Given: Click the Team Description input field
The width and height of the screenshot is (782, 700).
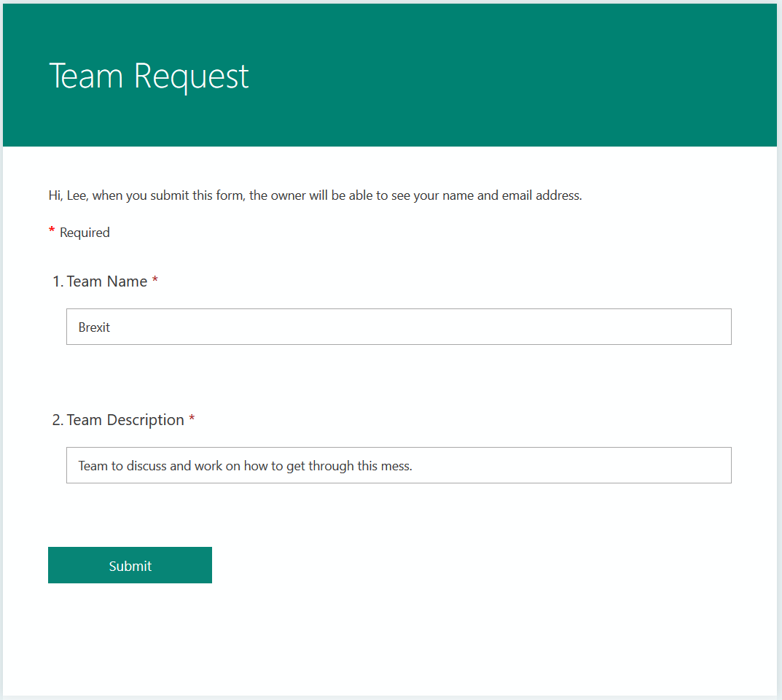Looking at the screenshot, I should click(x=399, y=465).
